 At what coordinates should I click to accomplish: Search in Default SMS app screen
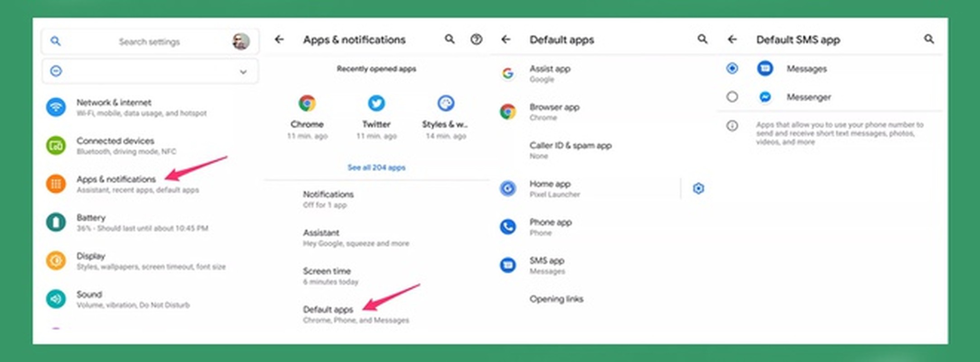point(929,39)
